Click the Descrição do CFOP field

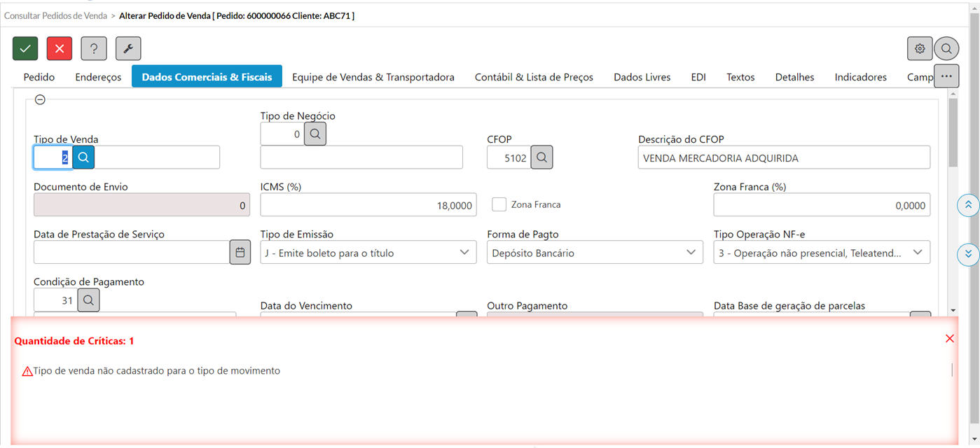click(784, 157)
